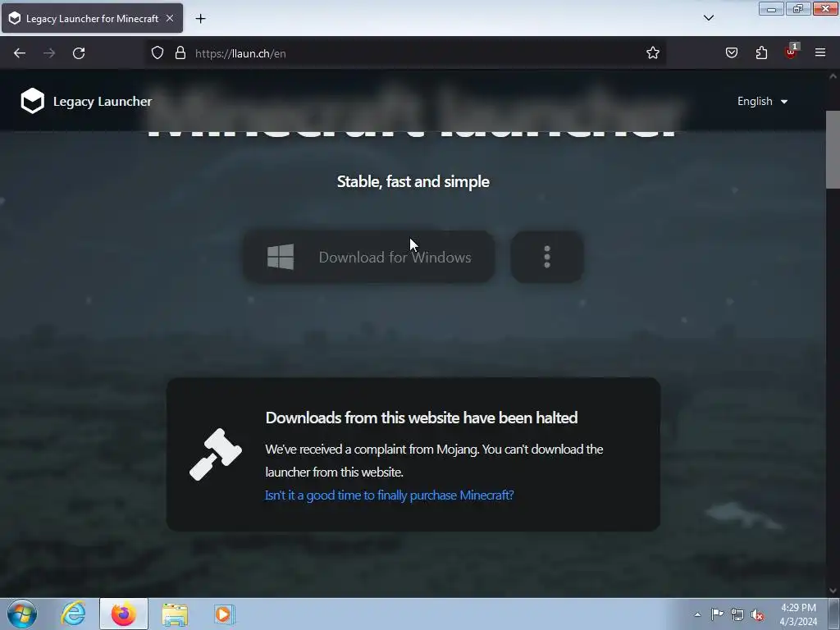Open the uBlock Origin extension icon
Image resolution: width=840 pixels, height=630 pixels.
[x=791, y=52]
